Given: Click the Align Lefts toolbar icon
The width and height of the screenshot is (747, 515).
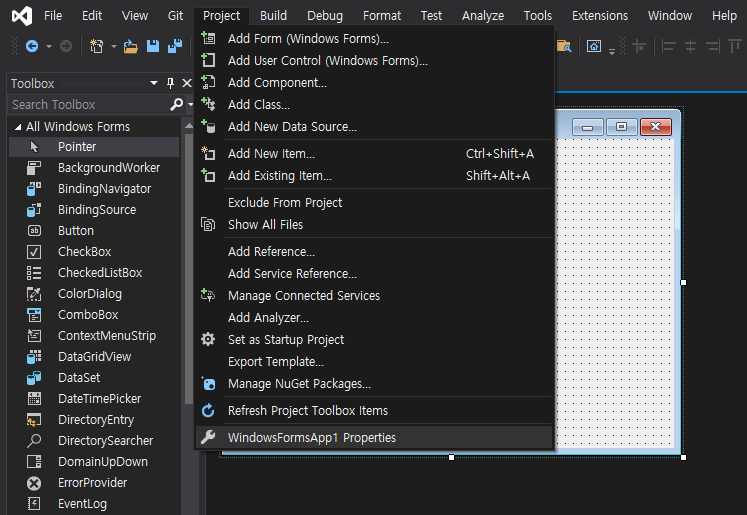Looking at the screenshot, I should pyautogui.click(x=668, y=46).
